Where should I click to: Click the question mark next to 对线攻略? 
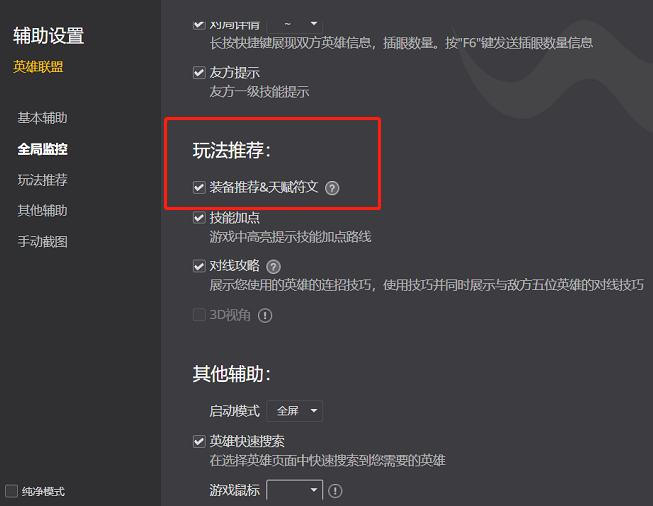pyautogui.click(x=273, y=267)
